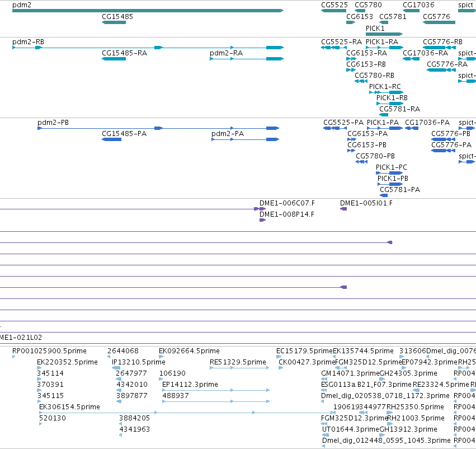Click the GH24305.3prime EST label
The width and height of the screenshot is (476, 449).
tap(409, 373)
